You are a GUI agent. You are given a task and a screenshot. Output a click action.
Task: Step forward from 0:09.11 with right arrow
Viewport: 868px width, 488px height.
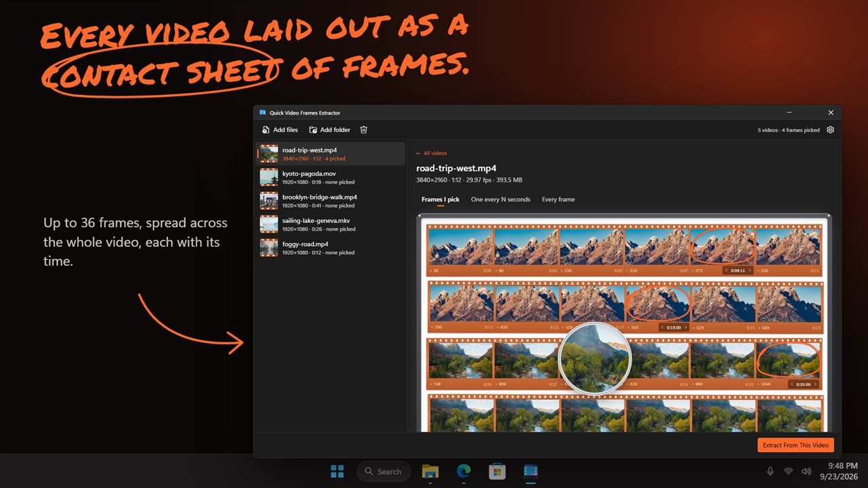tap(749, 270)
